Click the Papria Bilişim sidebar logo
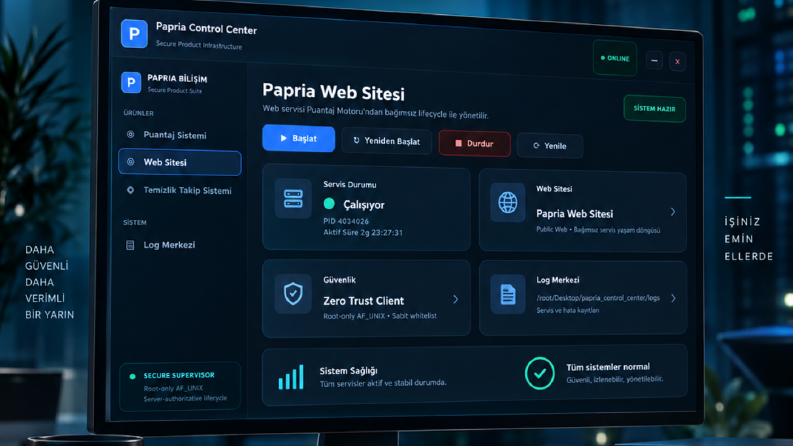Viewport: 793px width, 446px height. coord(131,82)
